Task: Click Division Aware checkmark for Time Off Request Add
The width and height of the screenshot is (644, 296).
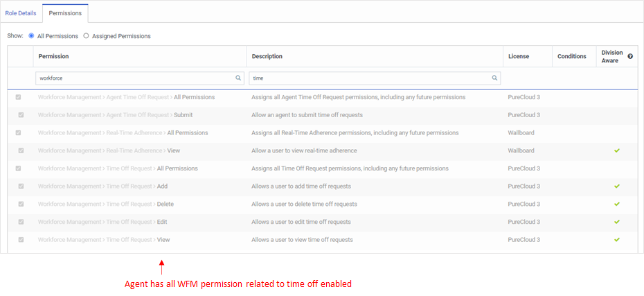Action: (x=617, y=186)
